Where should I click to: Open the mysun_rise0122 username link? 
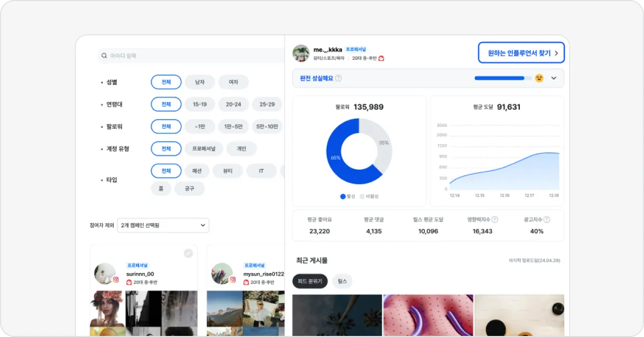(x=264, y=274)
